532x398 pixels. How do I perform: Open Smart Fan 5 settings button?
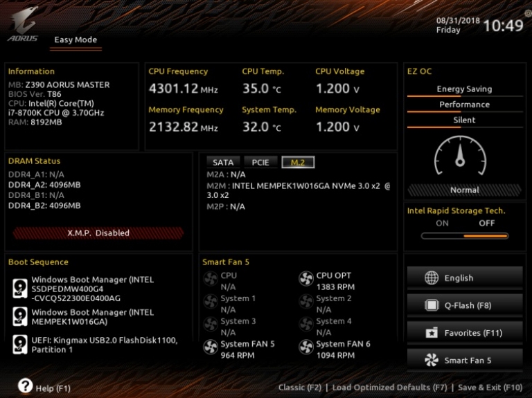click(465, 361)
